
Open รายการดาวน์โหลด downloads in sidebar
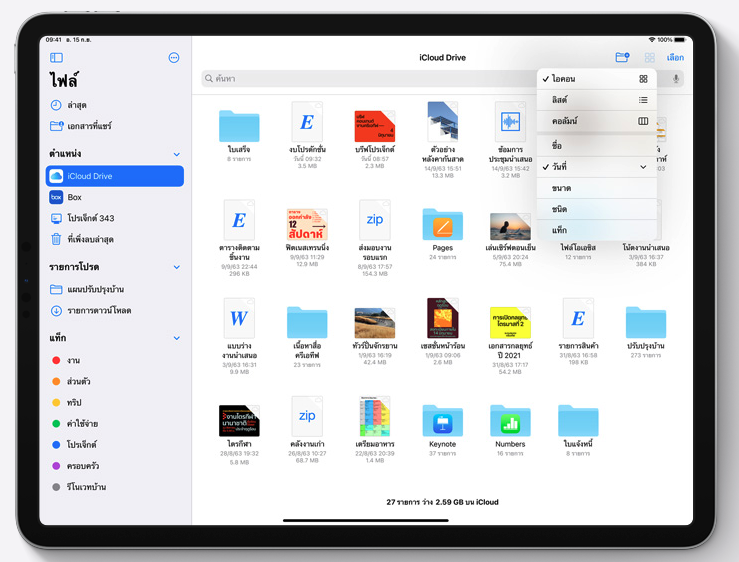pos(99,311)
